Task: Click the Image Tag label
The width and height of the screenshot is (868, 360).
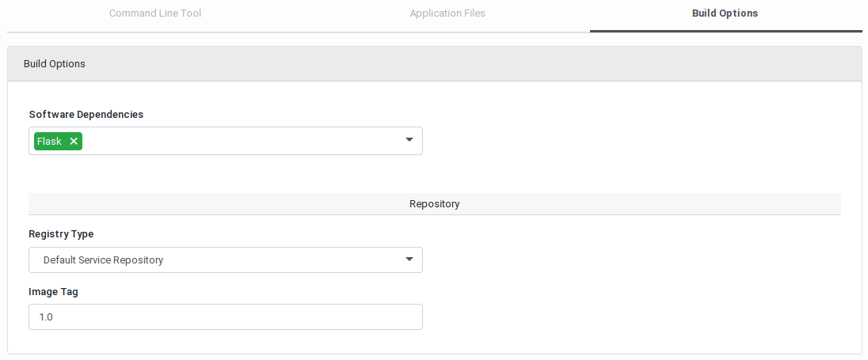Action: pos(53,291)
